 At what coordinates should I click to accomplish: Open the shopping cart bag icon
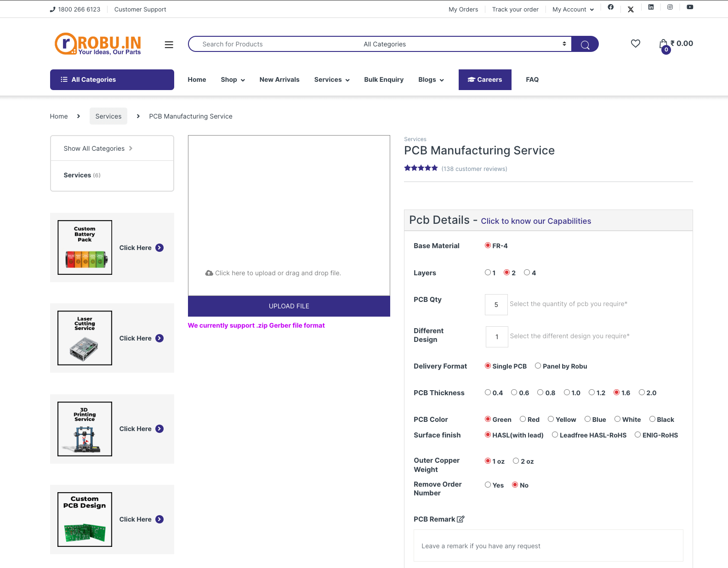click(663, 44)
